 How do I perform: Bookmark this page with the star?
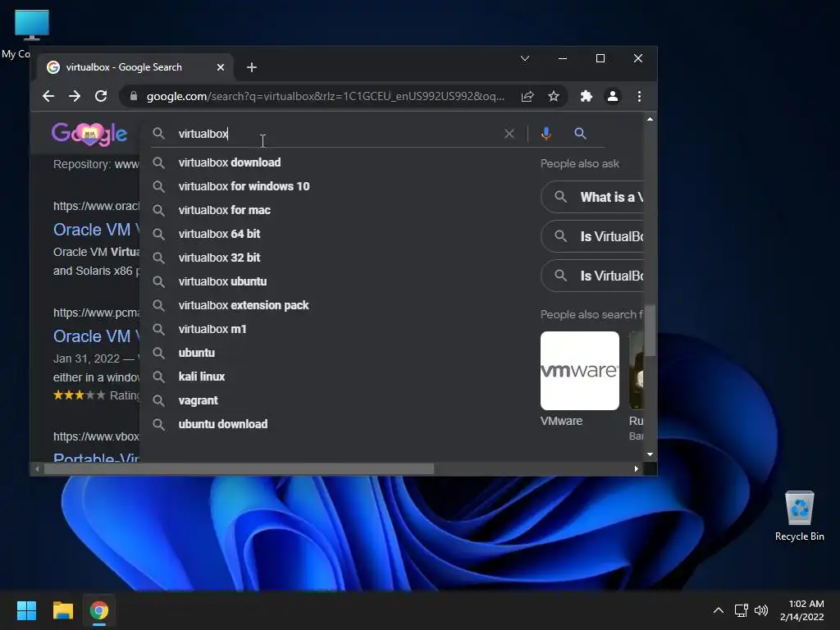pyautogui.click(x=554, y=97)
